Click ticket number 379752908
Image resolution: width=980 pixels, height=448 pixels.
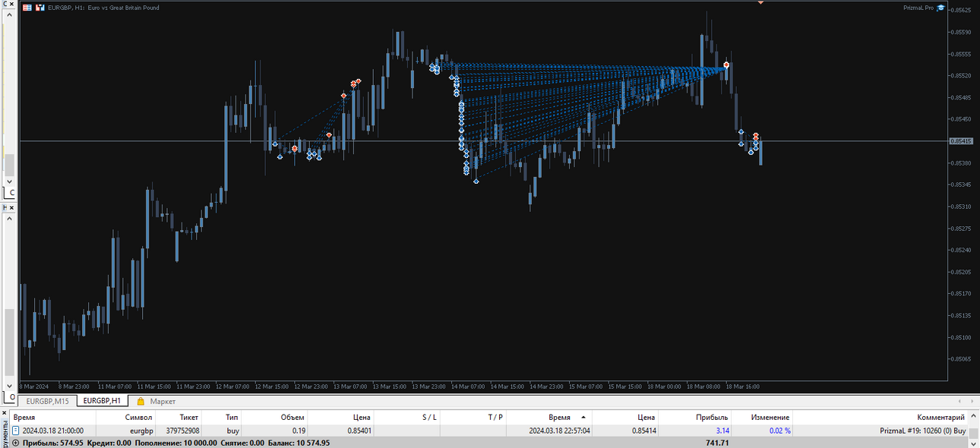point(183,431)
